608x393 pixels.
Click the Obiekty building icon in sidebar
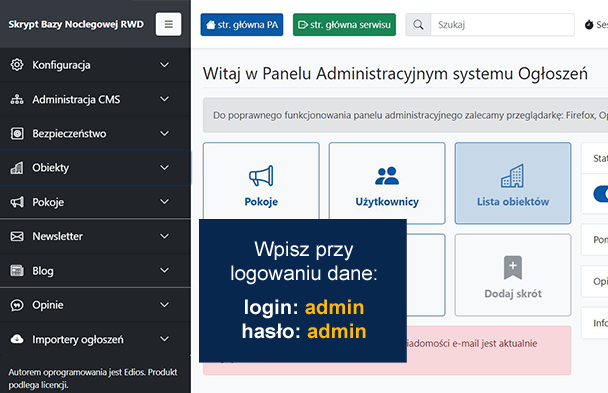pos(17,168)
